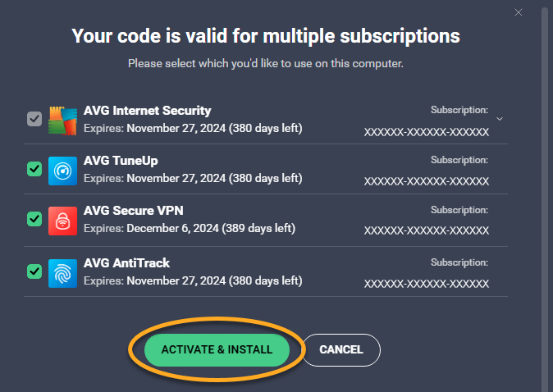Click the Cancel button
The width and height of the screenshot is (553, 392).
click(x=341, y=349)
